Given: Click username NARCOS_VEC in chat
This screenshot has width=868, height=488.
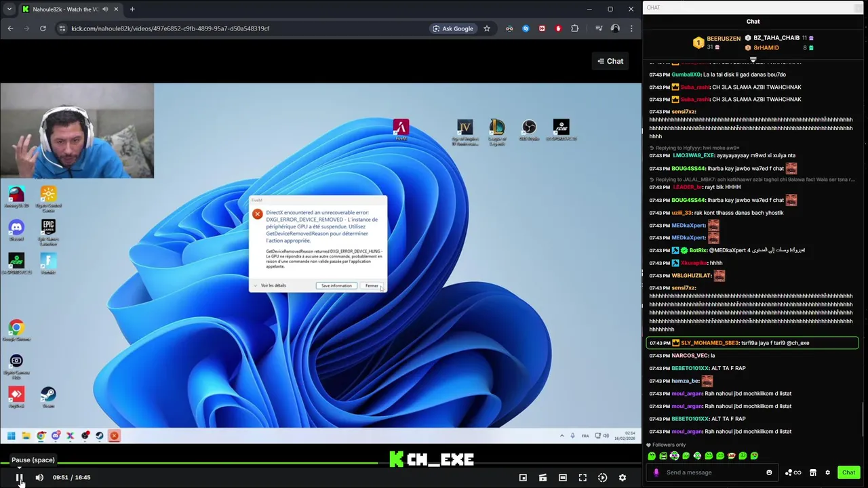Looking at the screenshot, I should [x=690, y=356].
